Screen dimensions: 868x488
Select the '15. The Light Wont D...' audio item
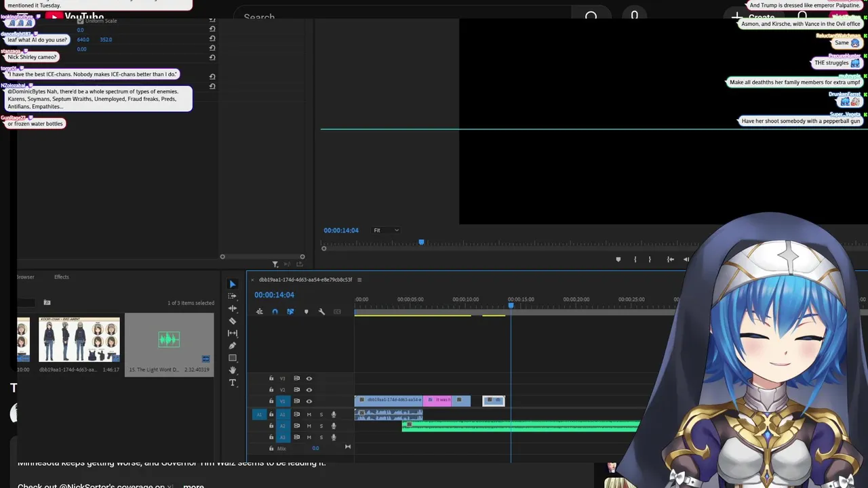point(169,344)
